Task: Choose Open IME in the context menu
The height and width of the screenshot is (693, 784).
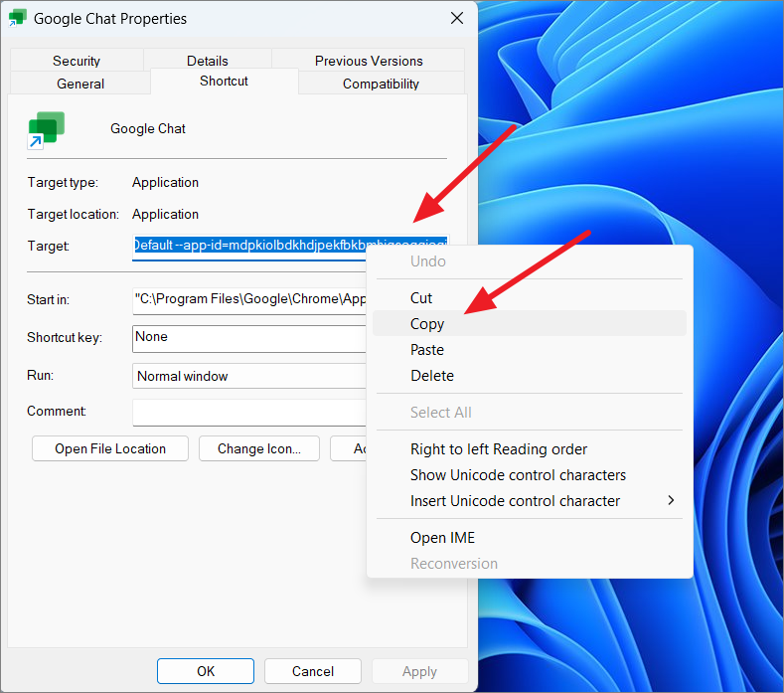Action: click(x=530, y=537)
